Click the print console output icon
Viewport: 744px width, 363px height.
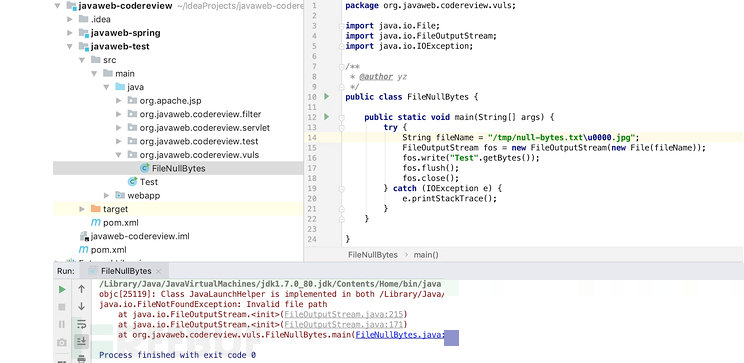coord(82,358)
